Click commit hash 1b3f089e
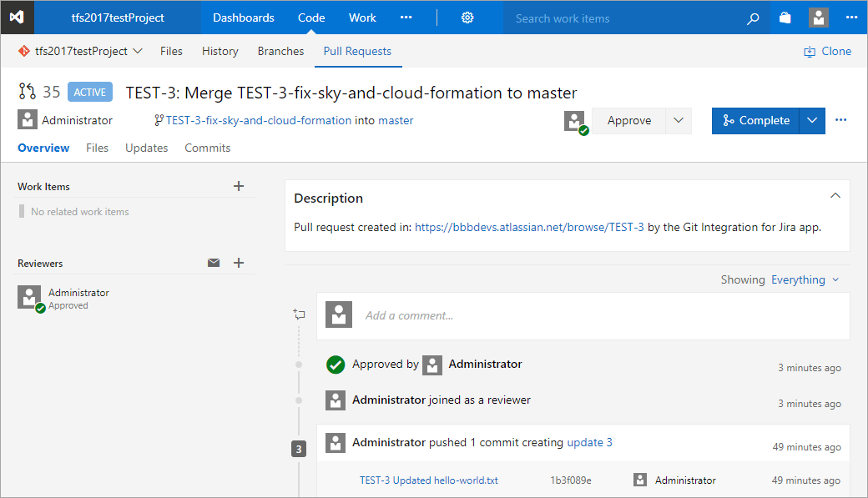The width and height of the screenshot is (868, 498). 571,480
